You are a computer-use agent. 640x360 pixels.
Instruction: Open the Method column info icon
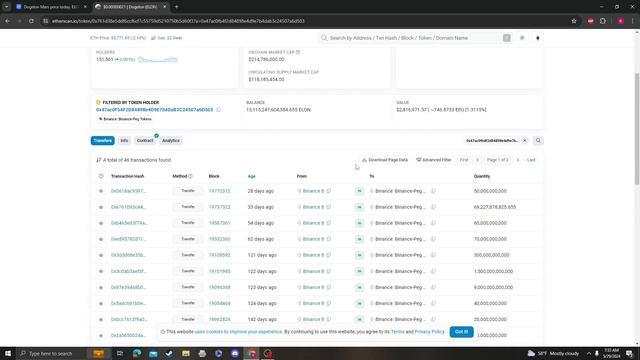click(x=190, y=176)
